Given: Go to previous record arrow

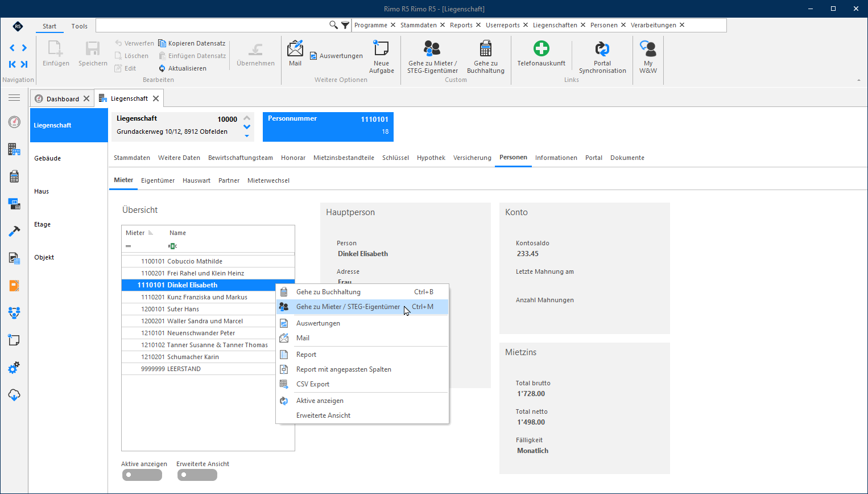Looking at the screenshot, I should (x=12, y=48).
